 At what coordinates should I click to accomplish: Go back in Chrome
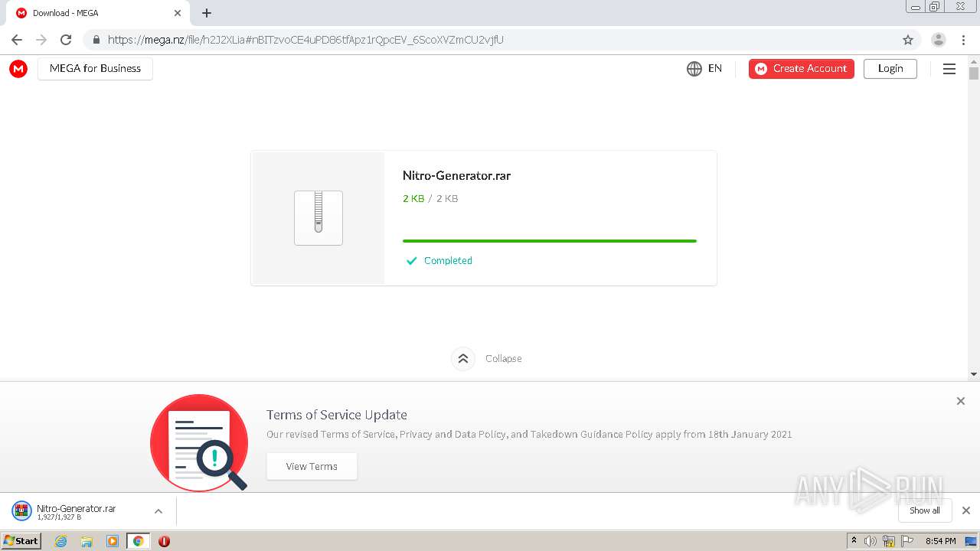[17, 40]
